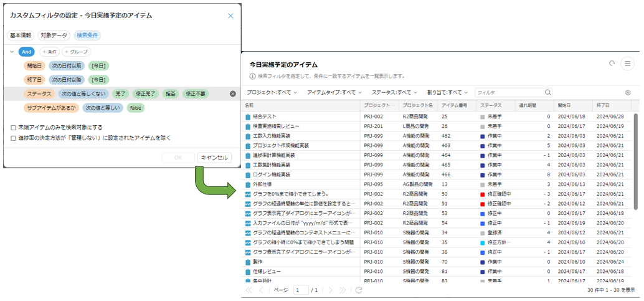Screen dimensions: 644x301
Task: Switch to the 基本情報 tab
Action: pyautogui.click(x=21, y=36)
